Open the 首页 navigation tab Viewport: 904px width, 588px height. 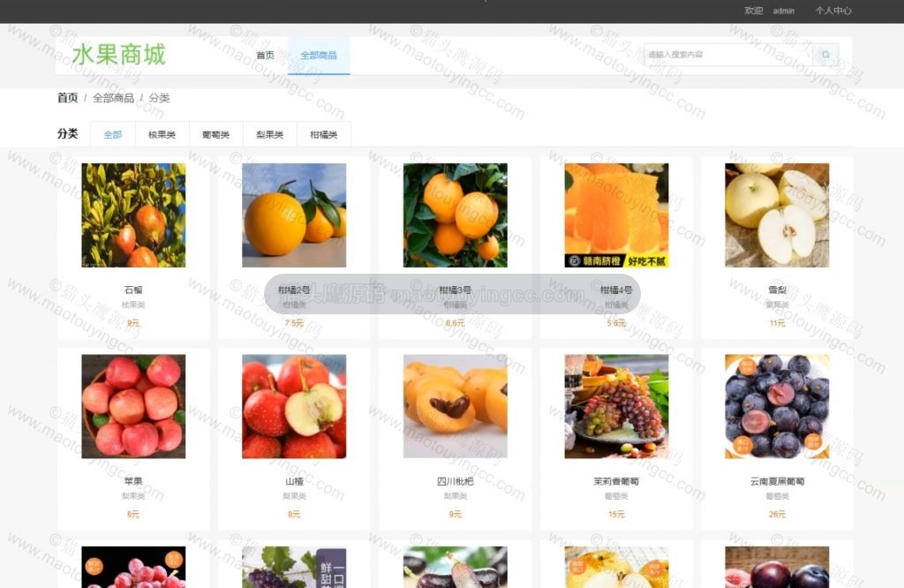pyautogui.click(x=265, y=56)
